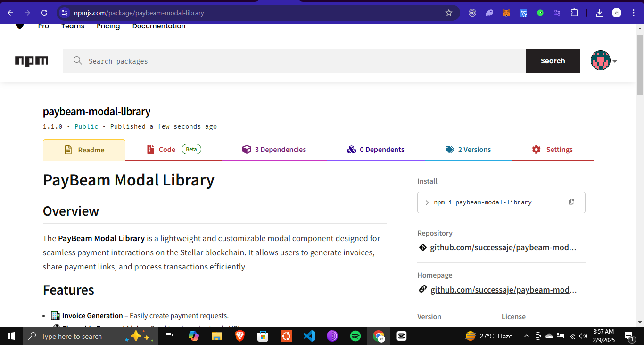Show hidden system tray icons

pos(527,336)
